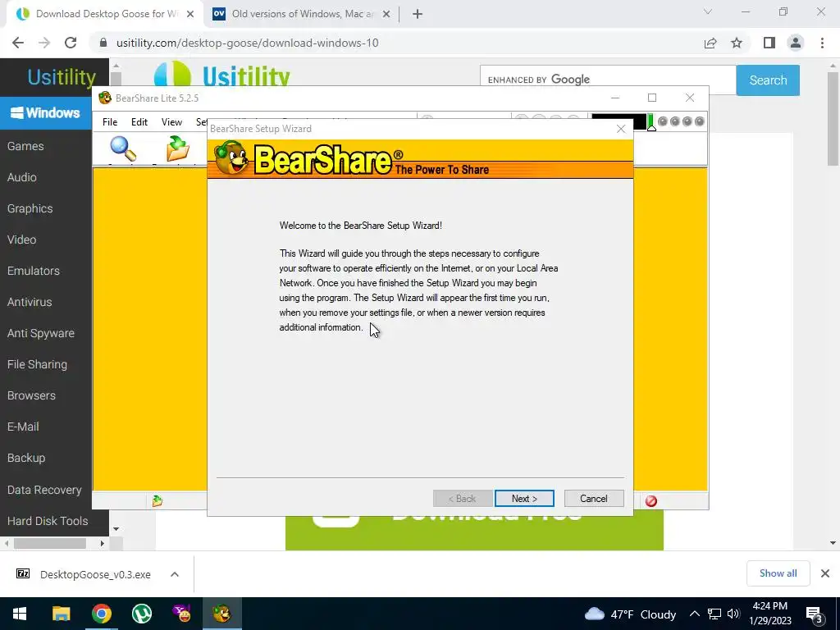
Task: Open the File menu in BearShare Lite
Action: coord(110,122)
